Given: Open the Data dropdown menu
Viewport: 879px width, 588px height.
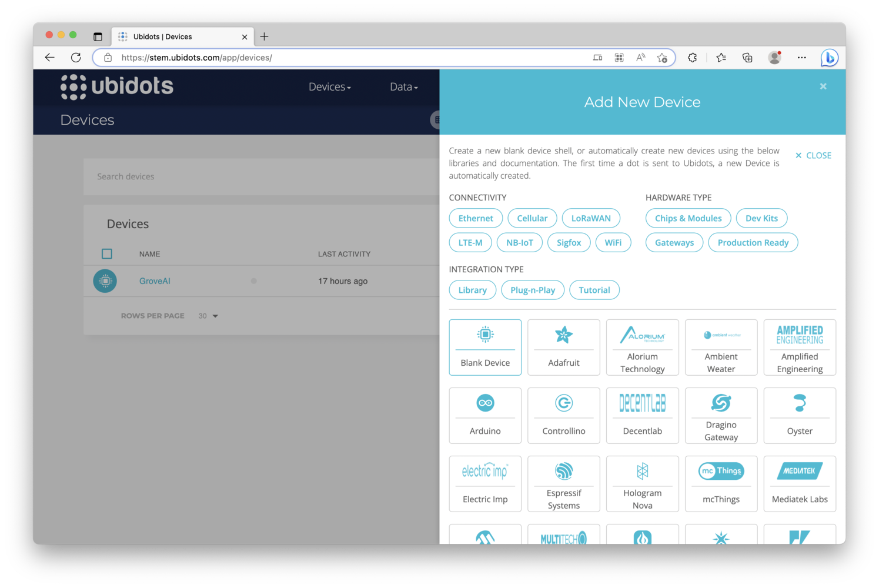Looking at the screenshot, I should click(404, 87).
